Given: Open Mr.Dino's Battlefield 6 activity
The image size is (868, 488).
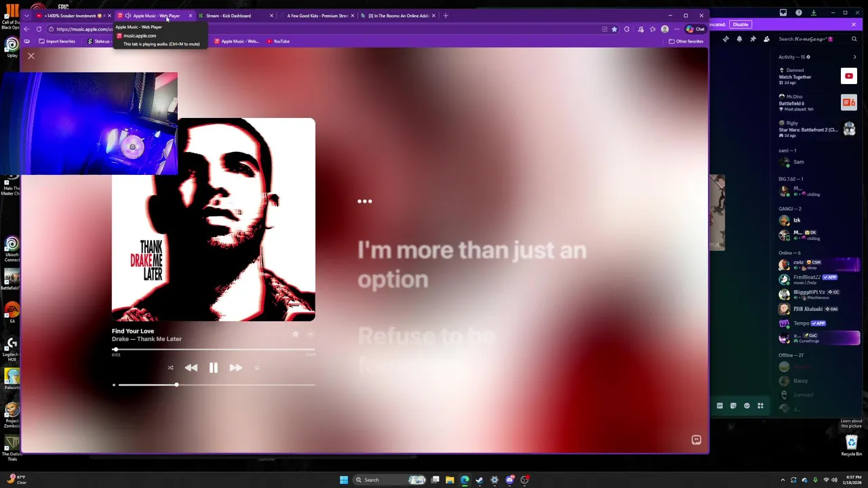Looking at the screenshot, I should (818, 102).
